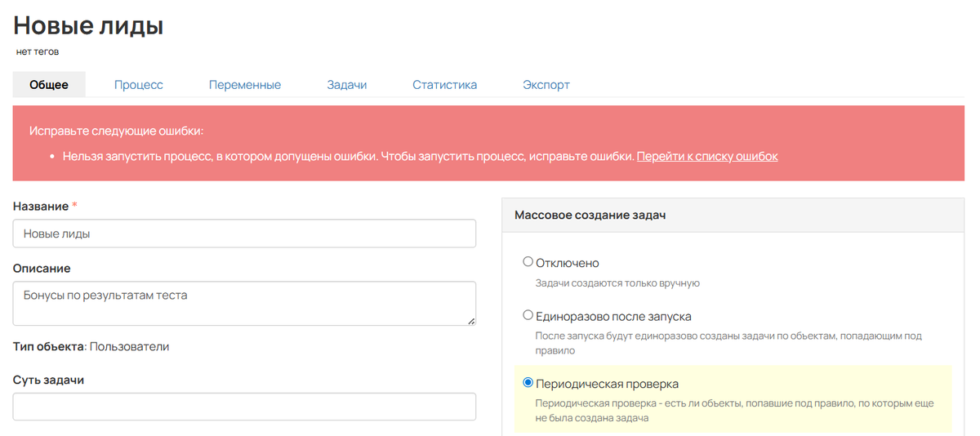Click the Новые лиды page heading
This screenshot has width=980, height=436.
click(x=88, y=25)
